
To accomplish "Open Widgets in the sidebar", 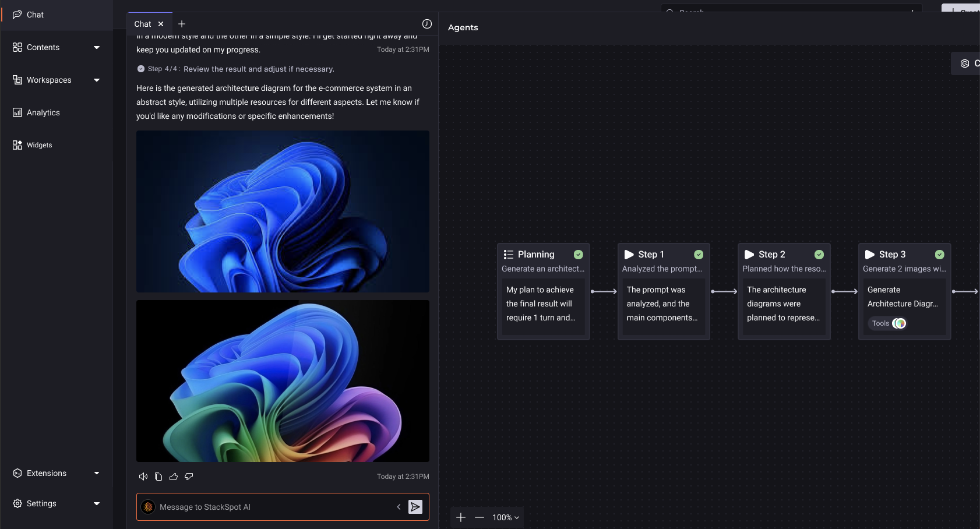I will [x=39, y=145].
